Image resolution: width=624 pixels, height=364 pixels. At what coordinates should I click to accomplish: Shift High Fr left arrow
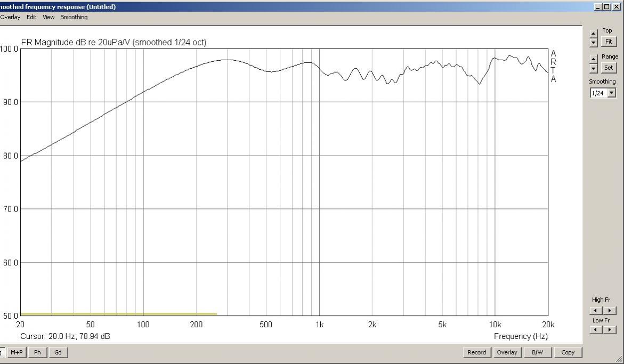pos(596,310)
